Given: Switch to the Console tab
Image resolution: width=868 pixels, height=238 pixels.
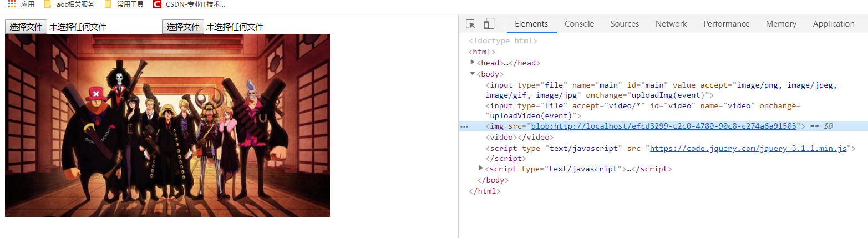Looking at the screenshot, I should [x=579, y=24].
